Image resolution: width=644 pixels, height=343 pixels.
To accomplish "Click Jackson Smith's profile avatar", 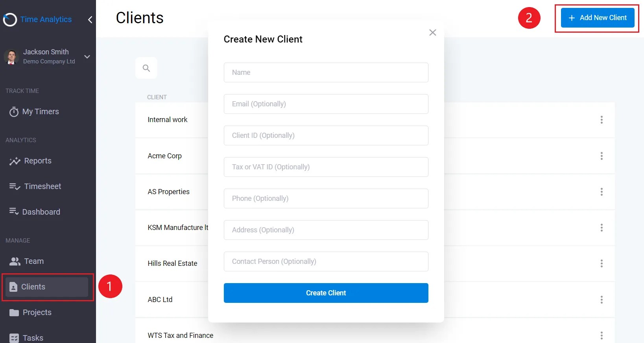I will [11, 57].
